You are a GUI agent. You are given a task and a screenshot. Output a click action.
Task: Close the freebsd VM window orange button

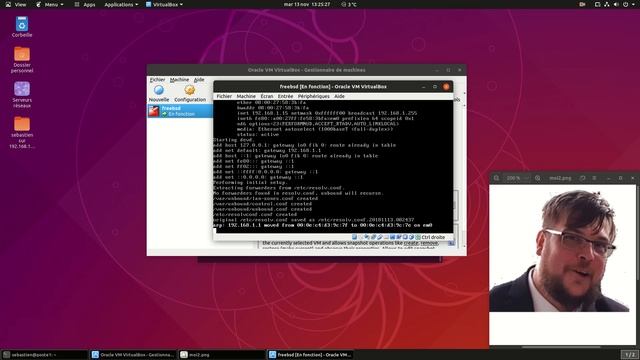(446, 87)
